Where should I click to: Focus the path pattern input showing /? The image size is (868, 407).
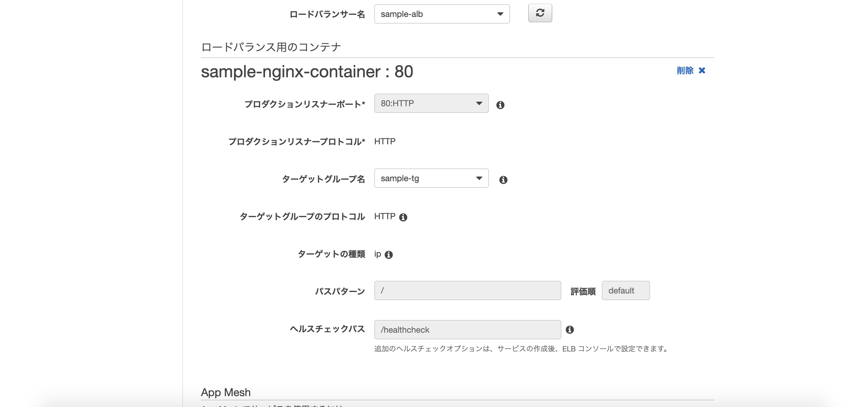(467, 290)
